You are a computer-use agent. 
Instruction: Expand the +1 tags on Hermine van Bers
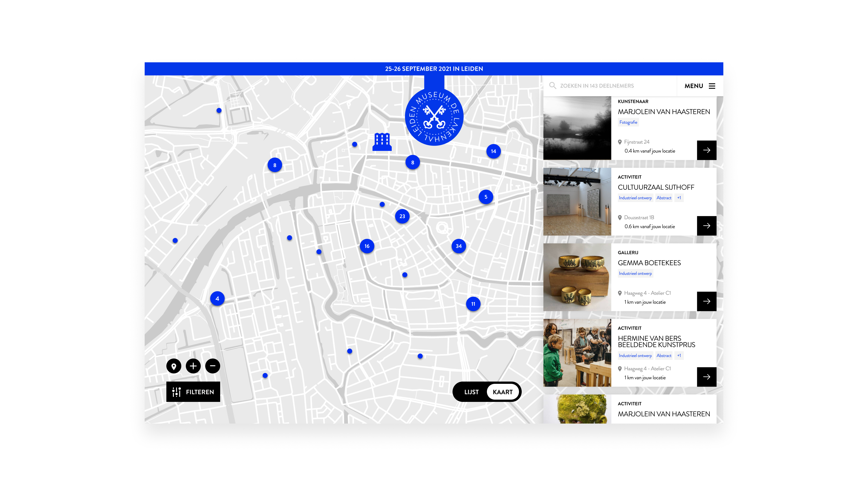[x=679, y=356]
